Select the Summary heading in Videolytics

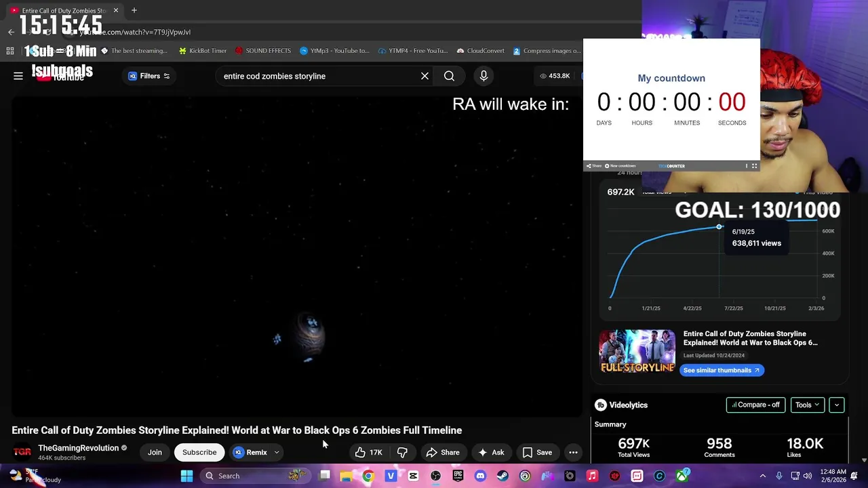pyautogui.click(x=610, y=424)
